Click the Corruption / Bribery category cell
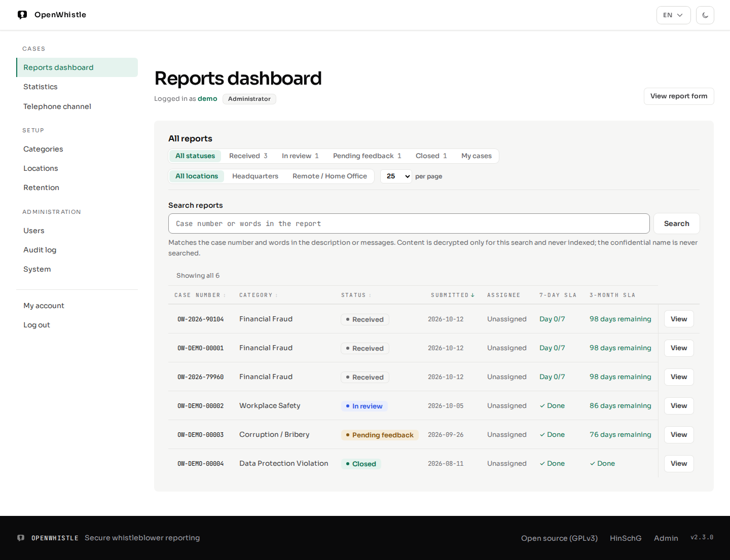The width and height of the screenshot is (730, 560). click(274, 434)
